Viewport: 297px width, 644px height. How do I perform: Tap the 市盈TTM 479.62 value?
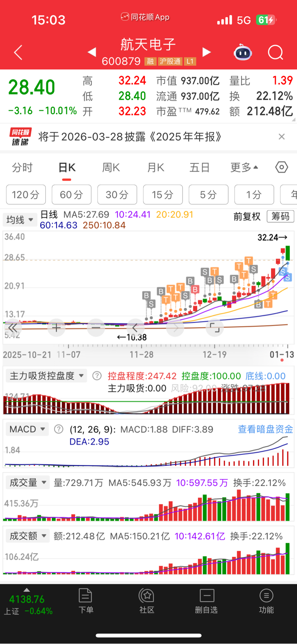(x=188, y=112)
